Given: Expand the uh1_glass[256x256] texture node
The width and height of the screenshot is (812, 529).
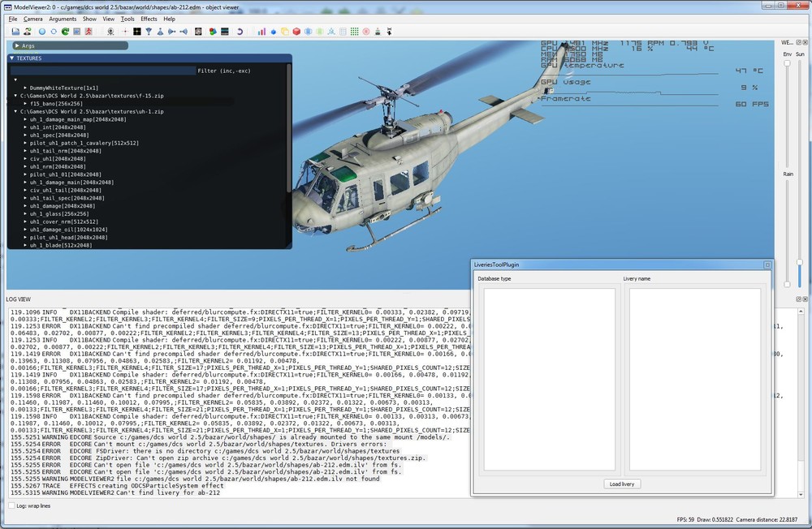Looking at the screenshot, I should click(x=25, y=213).
